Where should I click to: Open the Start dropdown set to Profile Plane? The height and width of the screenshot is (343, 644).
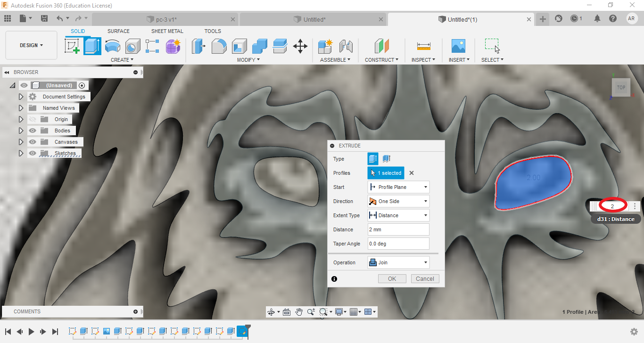tap(398, 187)
